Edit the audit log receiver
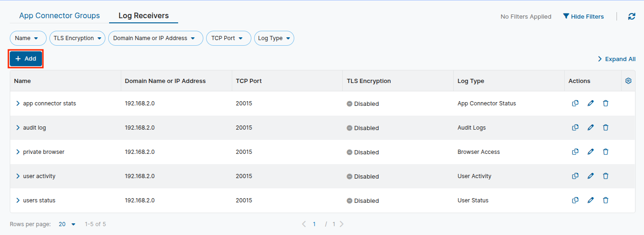Screen dimensions: 644x235 point(590,128)
